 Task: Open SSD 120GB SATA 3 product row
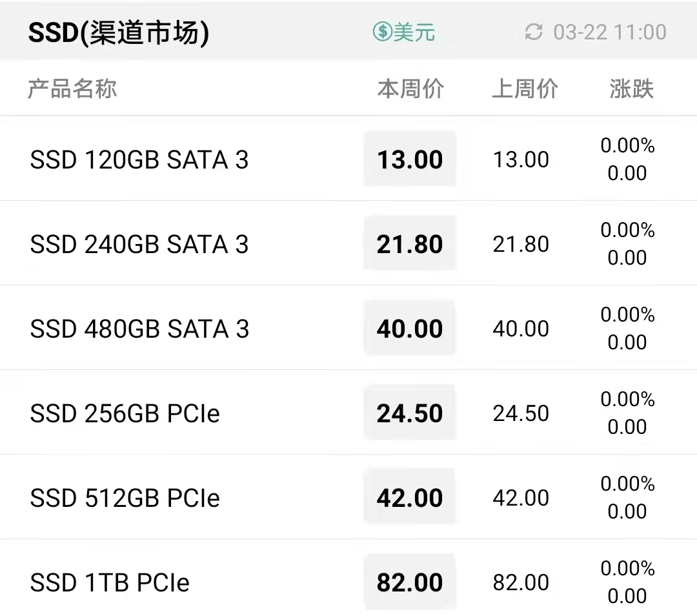348,159
